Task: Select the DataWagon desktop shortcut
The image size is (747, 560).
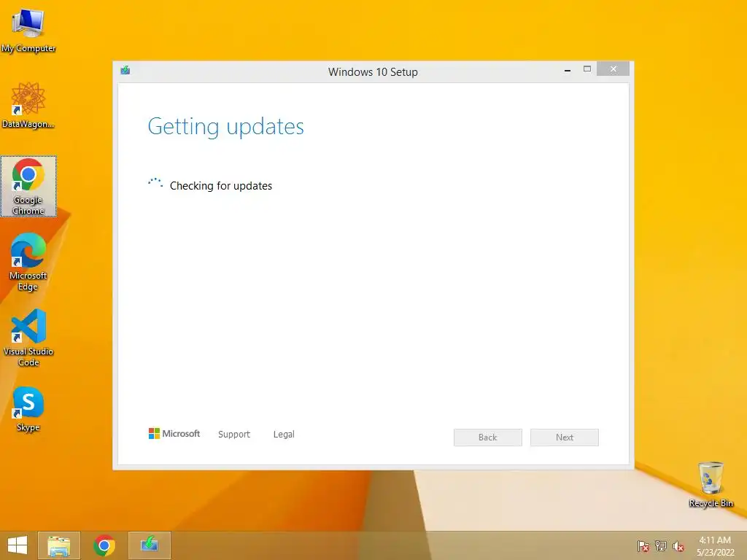Action: pyautogui.click(x=28, y=105)
